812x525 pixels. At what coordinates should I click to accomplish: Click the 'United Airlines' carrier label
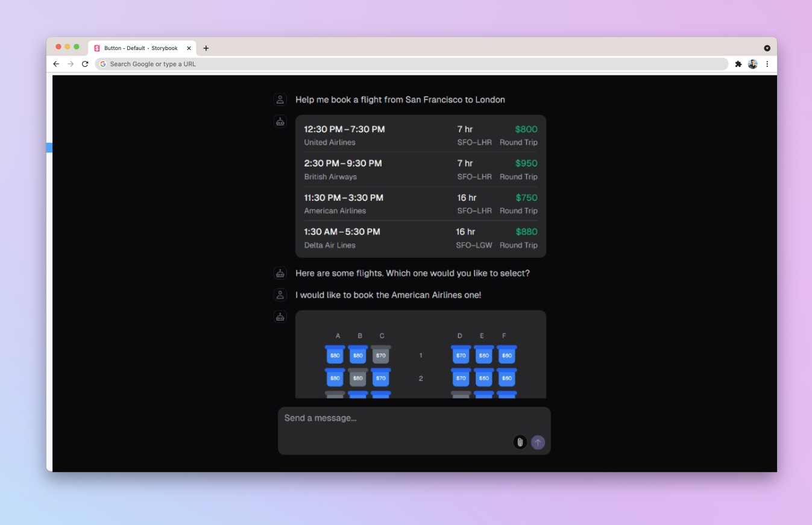coord(330,142)
